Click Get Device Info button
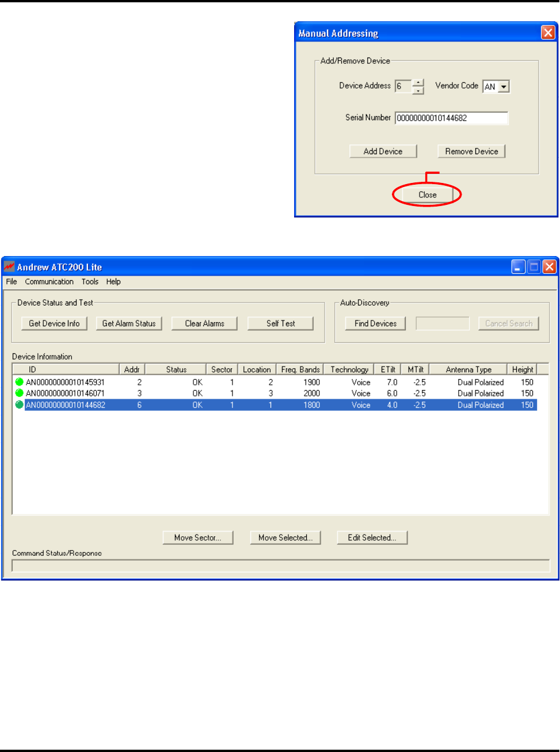Viewport: 560px width, 752px height. [54, 323]
